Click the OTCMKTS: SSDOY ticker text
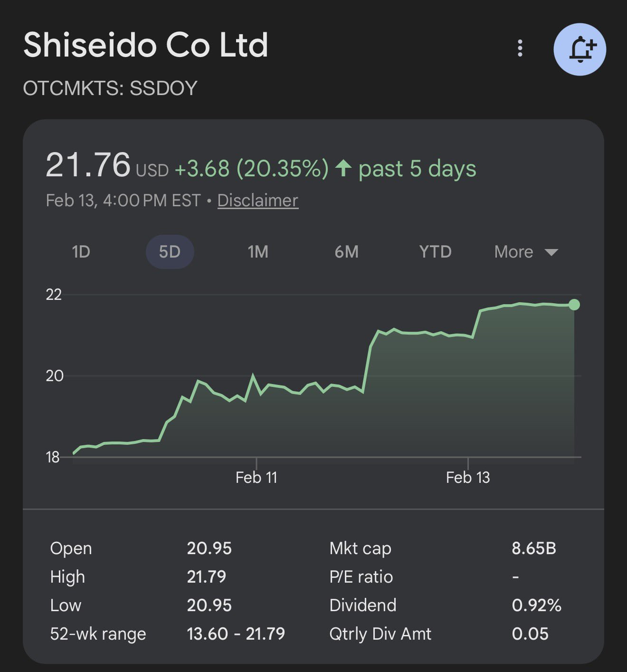 110,88
